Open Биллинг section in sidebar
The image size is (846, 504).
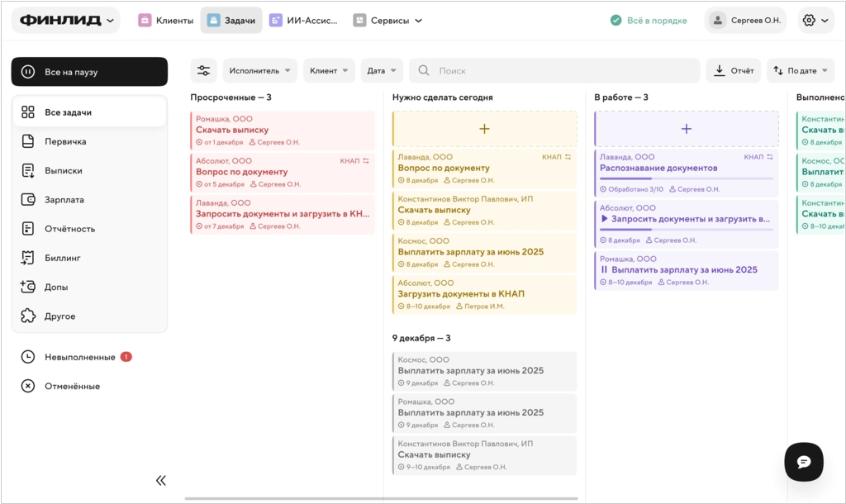(x=62, y=258)
